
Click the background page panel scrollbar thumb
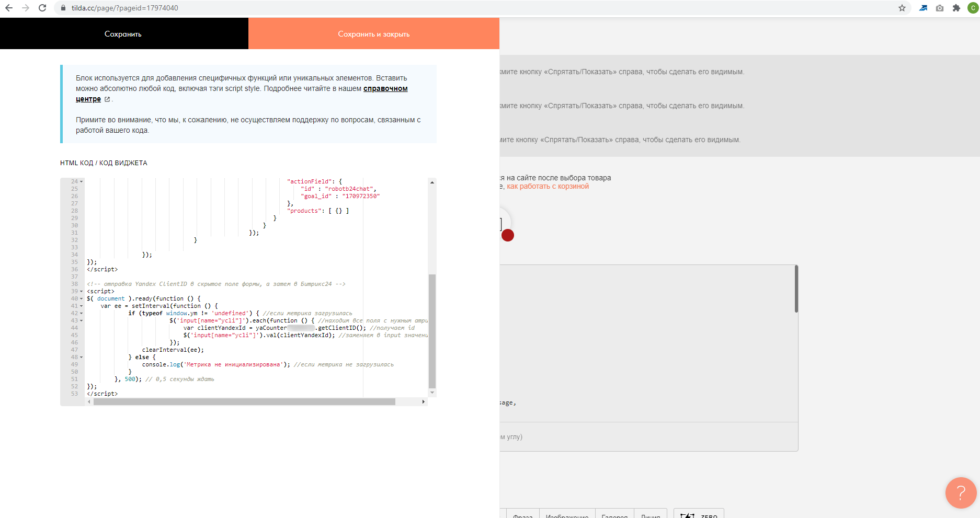coord(796,289)
